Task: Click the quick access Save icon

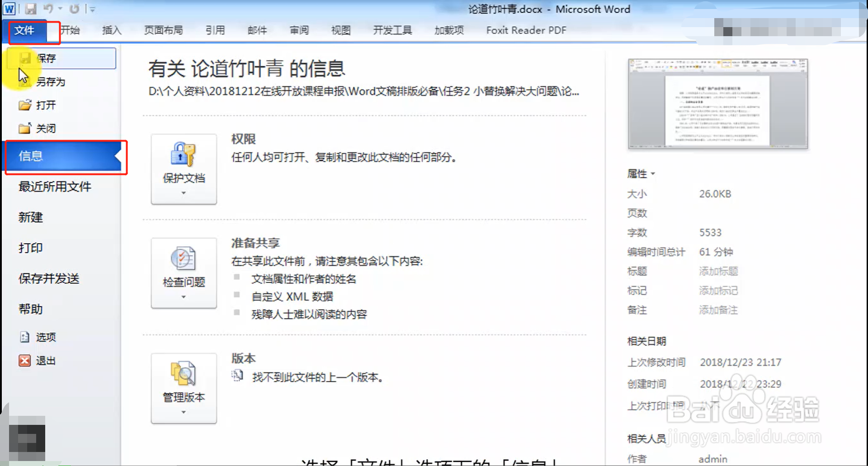Action: point(30,9)
